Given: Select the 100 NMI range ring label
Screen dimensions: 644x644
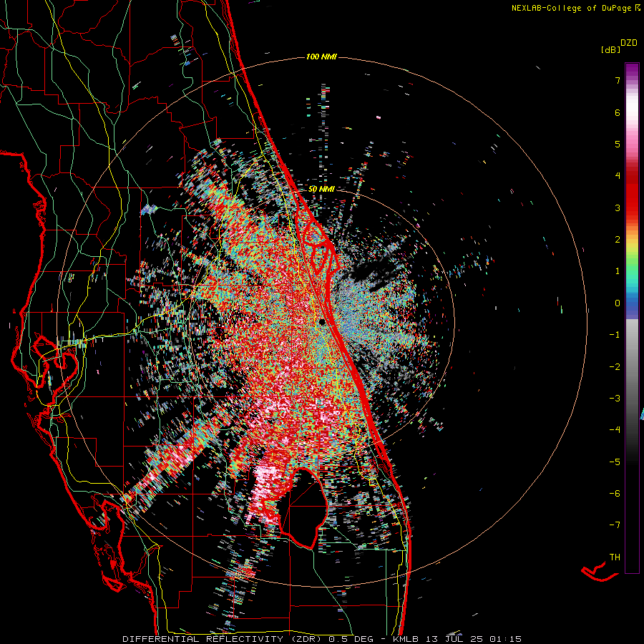Looking at the screenshot, I should coord(321,57).
